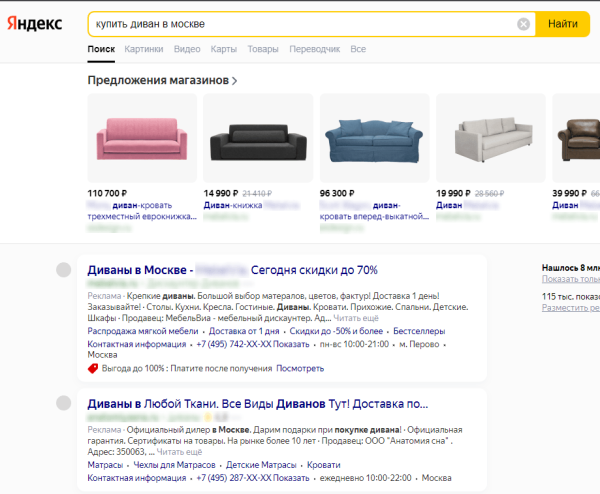Click the red tag discount icon

93,368
